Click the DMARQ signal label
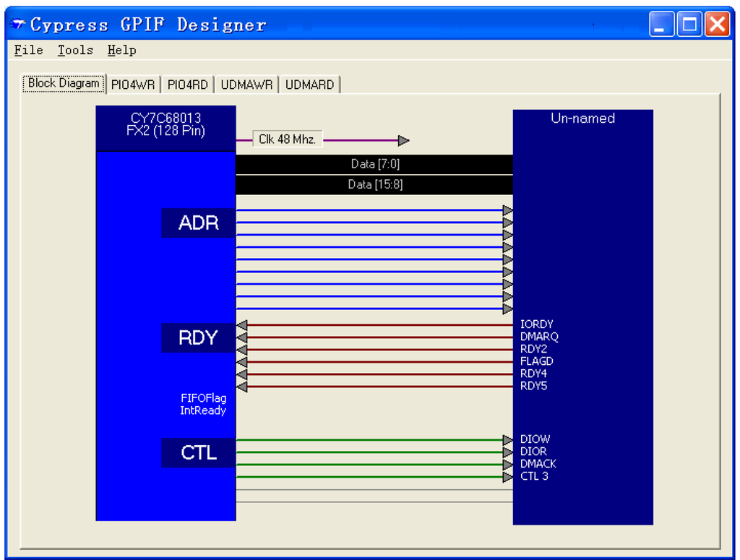The width and height of the screenshot is (740, 560). (x=539, y=337)
